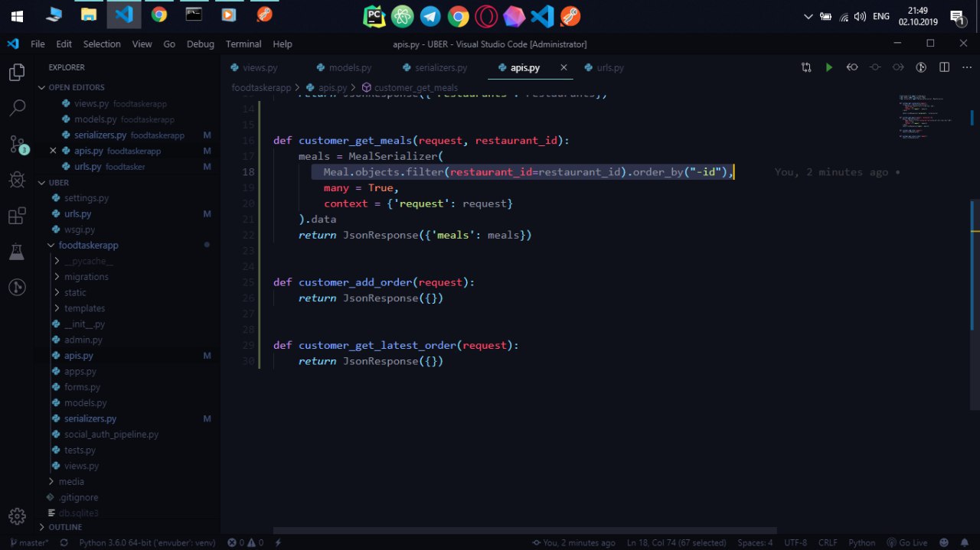Image resolution: width=980 pixels, height=550 pixels.
Task: Run Python file with green play icon
Action: click(x=829, y=67)
